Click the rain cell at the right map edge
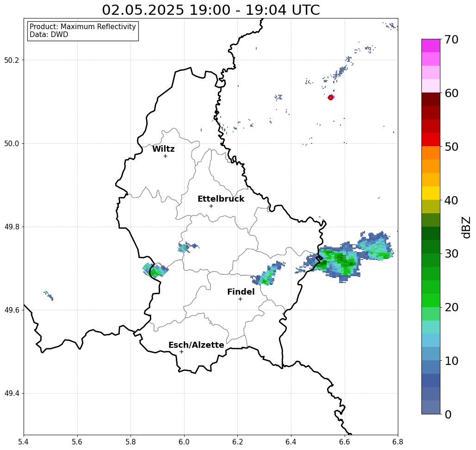This screenshot has height=450, width=476. click(375, 247)
